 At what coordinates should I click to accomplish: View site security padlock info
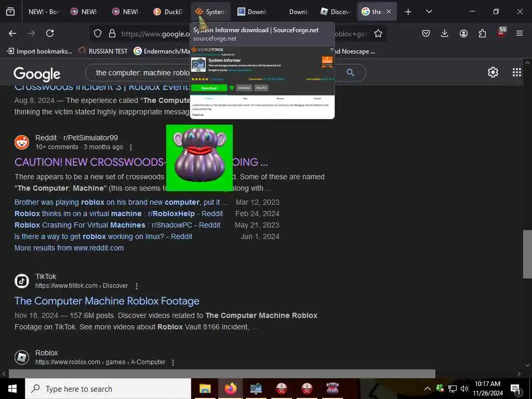(x=112, y=33)
